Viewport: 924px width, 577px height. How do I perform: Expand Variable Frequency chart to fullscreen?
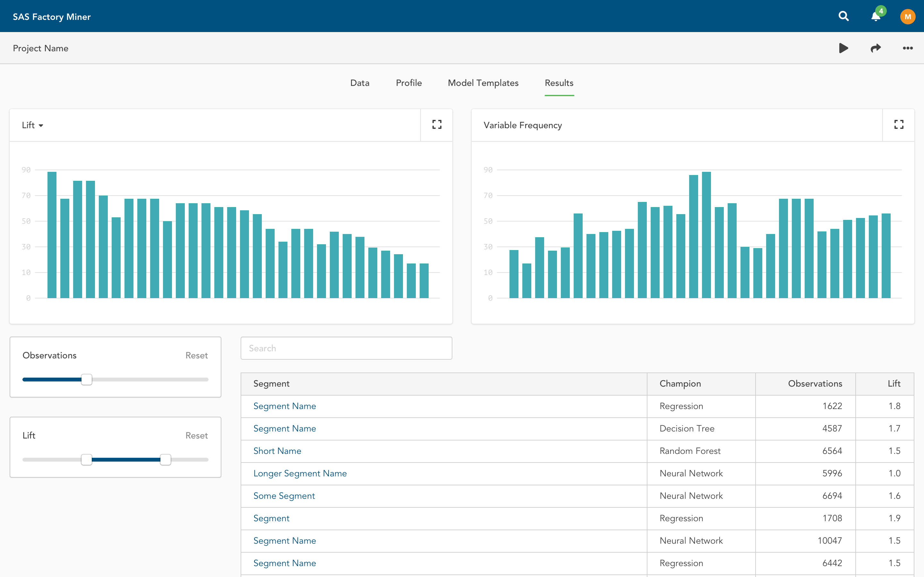coord(898,125)
